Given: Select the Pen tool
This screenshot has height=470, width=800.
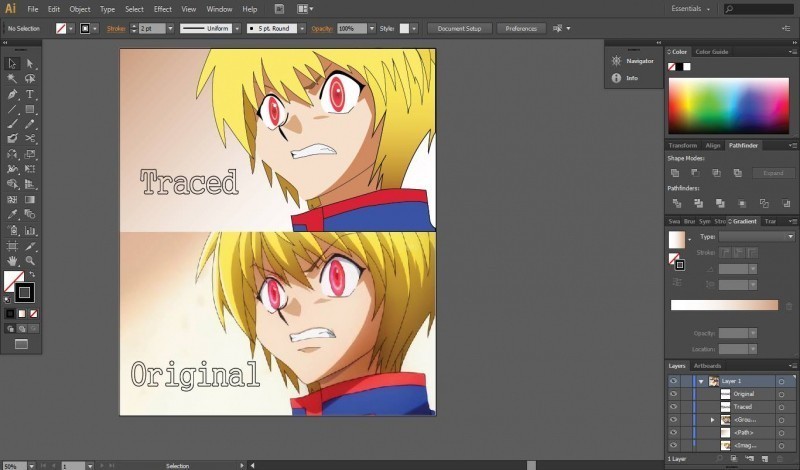Looking at the screenshot, I should coord(12,94).
